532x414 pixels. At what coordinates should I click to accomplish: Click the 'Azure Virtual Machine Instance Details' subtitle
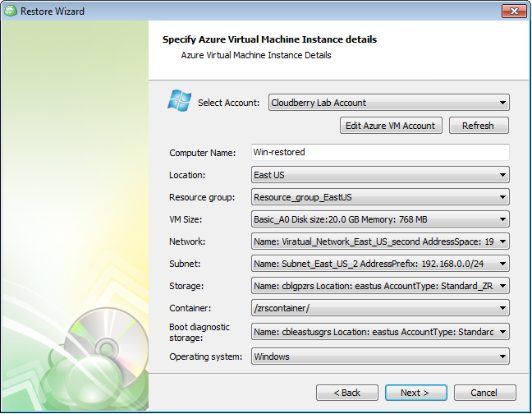pos(256,55)
